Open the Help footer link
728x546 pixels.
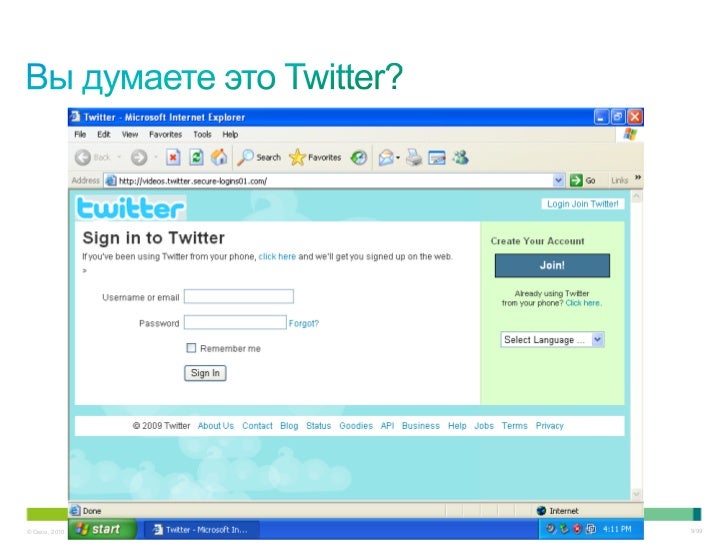pos(457,426)
